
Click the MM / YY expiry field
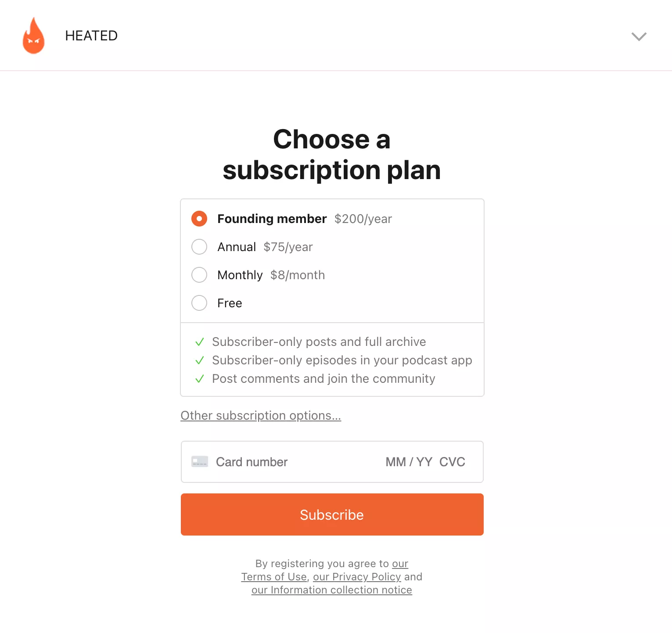pos(409,462)
